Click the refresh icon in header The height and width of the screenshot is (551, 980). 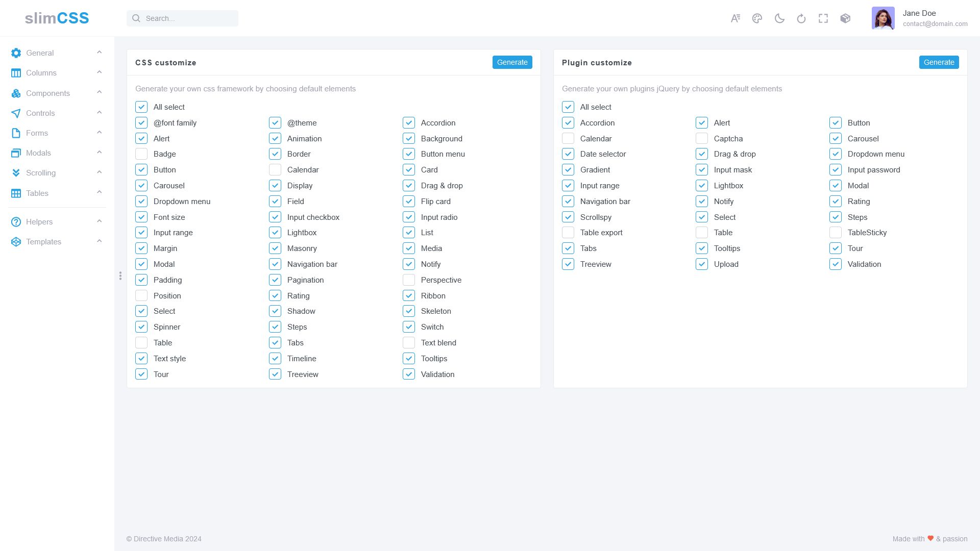tap(801, 18)
